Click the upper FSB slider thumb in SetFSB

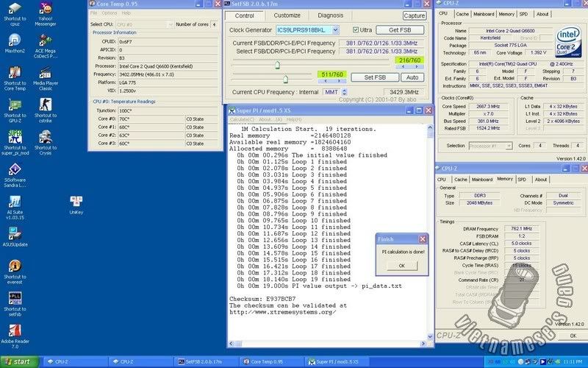tap(277, 66)
